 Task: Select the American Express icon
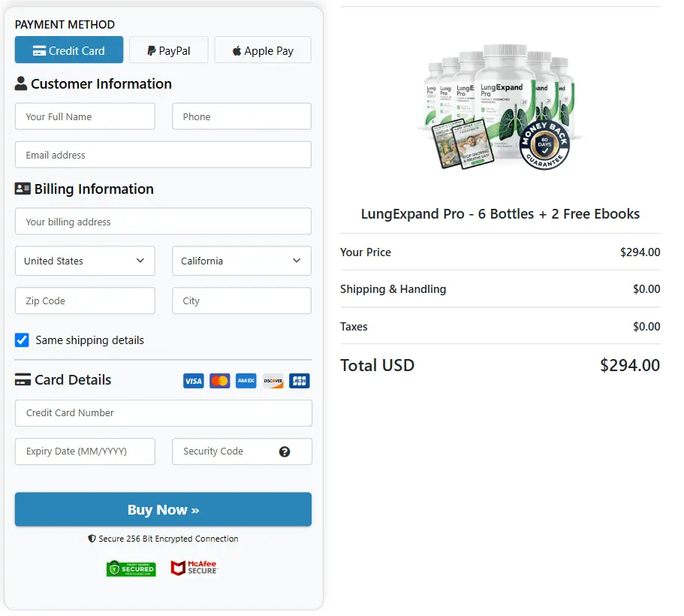pyautogui.click(x=246, y=381)
